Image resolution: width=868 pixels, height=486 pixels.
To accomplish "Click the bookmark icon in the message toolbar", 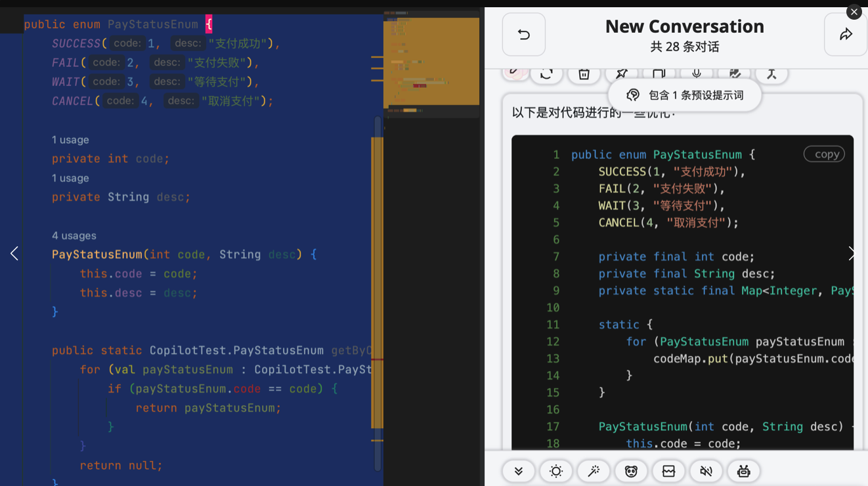I will [659, 74].
